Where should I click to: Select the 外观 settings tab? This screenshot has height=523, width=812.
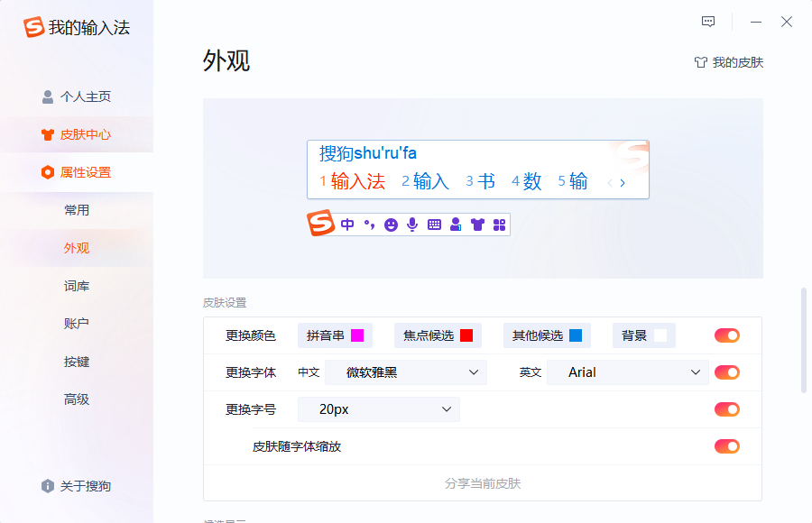[x=77, y=248]
